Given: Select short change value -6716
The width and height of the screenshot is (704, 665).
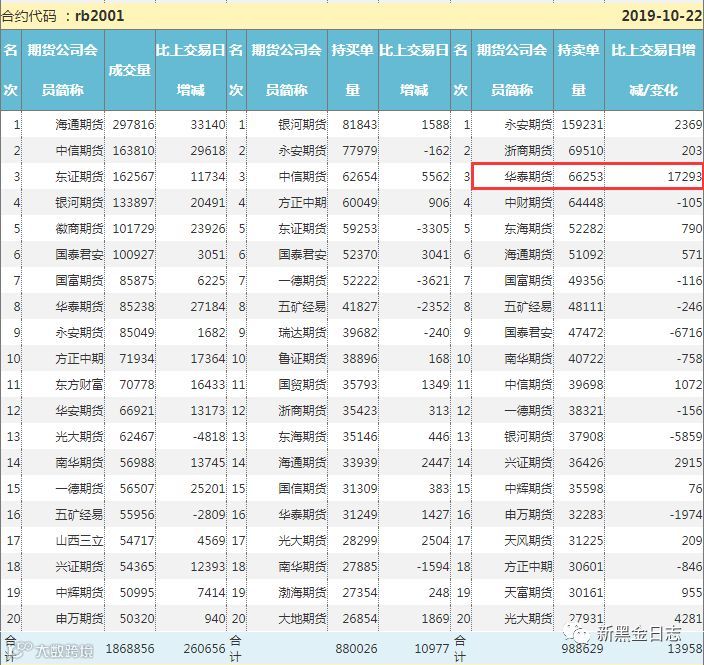Looking at the screenshot, I should 686,333.
